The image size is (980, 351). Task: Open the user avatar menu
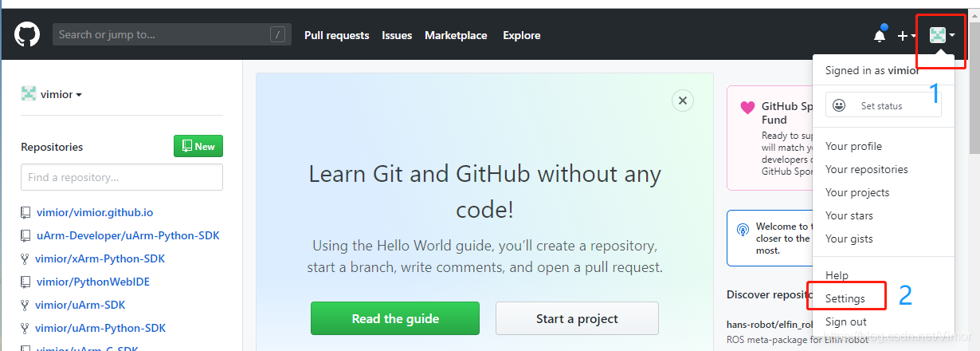coord(943,35)
